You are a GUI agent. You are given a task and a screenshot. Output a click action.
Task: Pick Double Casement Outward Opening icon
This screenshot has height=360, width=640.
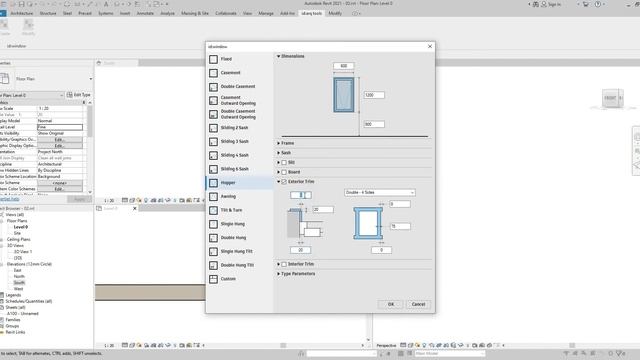tap(213, 114)
